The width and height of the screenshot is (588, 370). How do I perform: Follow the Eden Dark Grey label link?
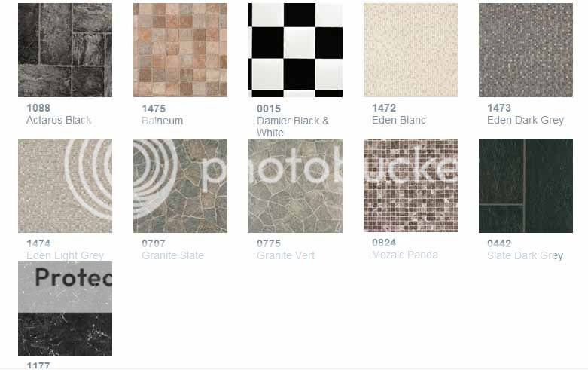[526, 120]
